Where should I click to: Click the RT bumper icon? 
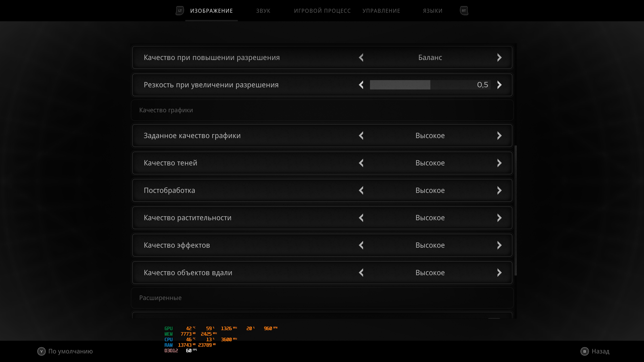pyautogui.click(x=464, y=11)
